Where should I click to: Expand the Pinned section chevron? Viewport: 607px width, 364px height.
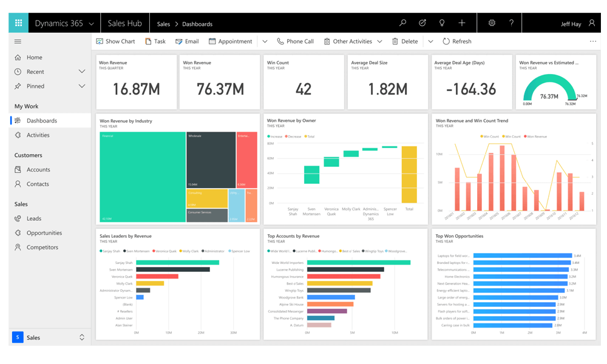tap(82, 86)
